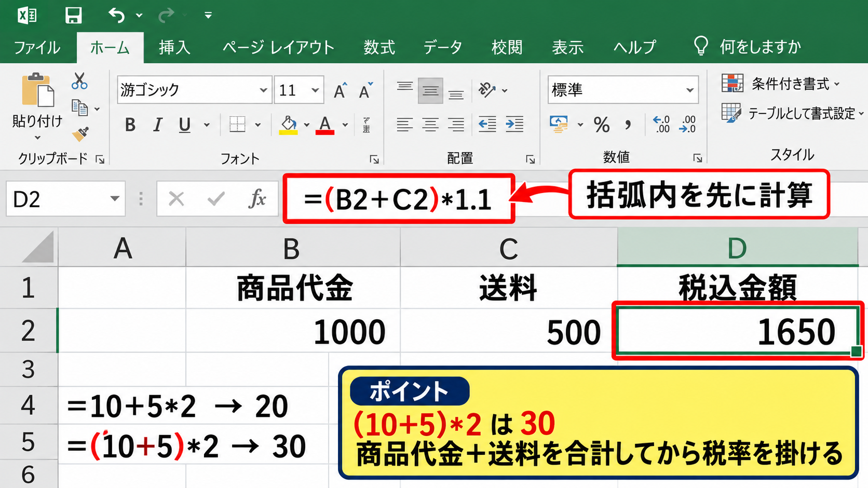Click the Save icon in the title bar
Screen dimensions: 868x488
pos(73,16)
